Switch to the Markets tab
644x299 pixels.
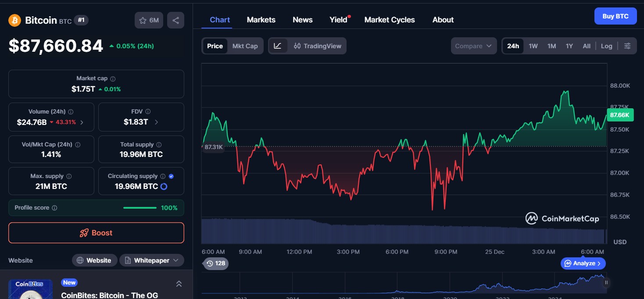tap(261, 19)
